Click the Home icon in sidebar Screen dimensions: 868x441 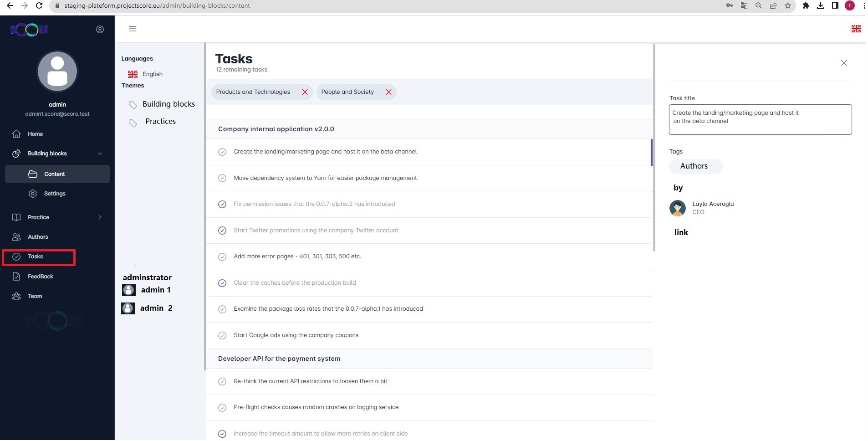point(16,134)
